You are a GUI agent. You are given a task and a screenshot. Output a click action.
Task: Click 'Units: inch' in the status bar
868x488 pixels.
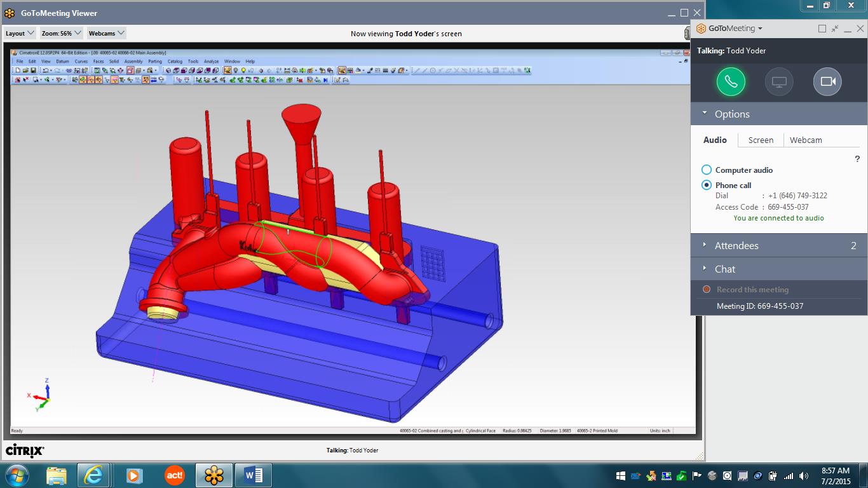click(660, 431)
